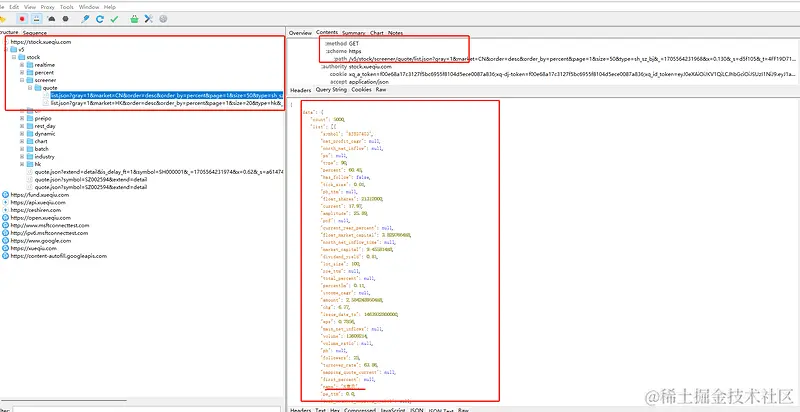Screen dimensions: 800x412
Task: Select the list.json market=CN request
Action: [x=166, y=95]
